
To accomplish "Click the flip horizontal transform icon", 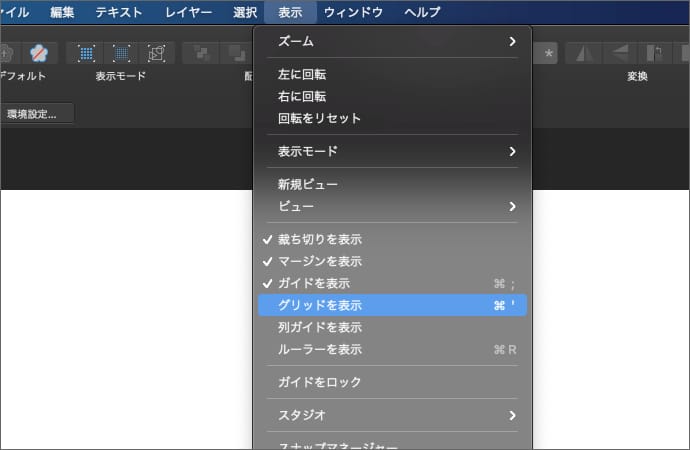I will 584,53.
